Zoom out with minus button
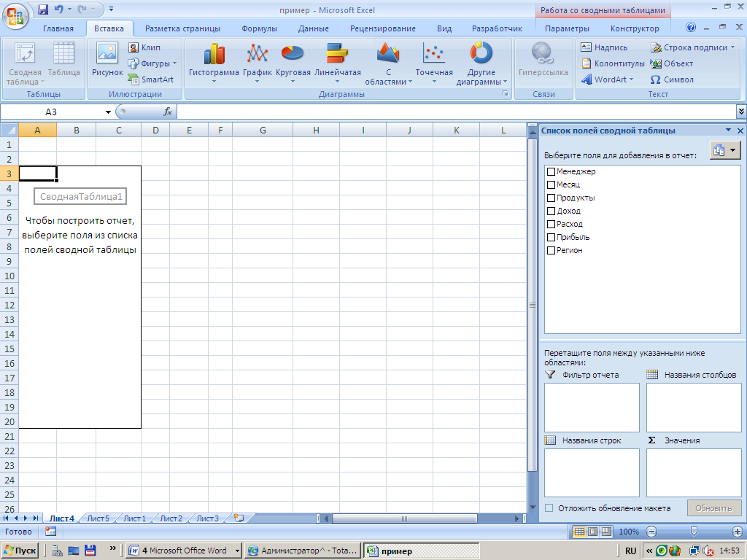747x560 pixels. click(x=651, y=532)
